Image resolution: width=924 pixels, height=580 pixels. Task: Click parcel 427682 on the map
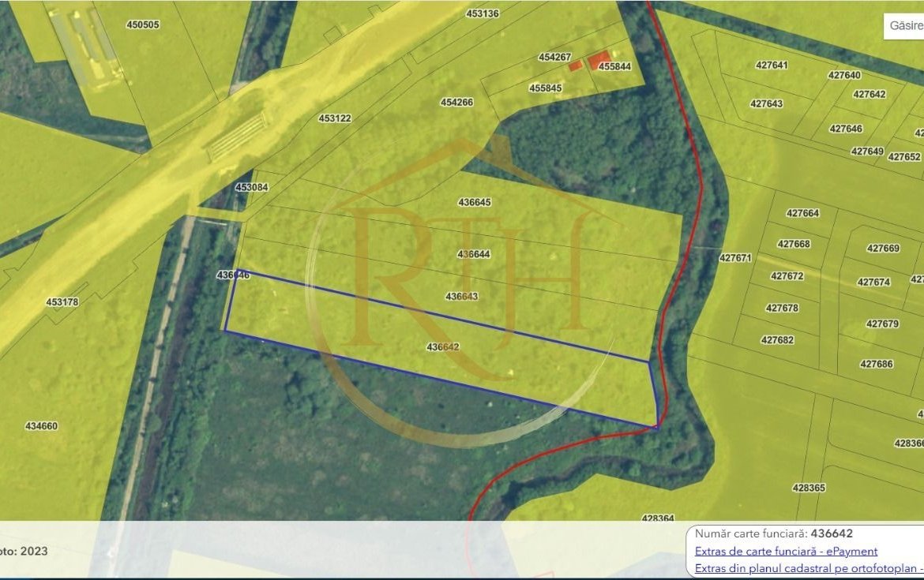pos(777,340)
